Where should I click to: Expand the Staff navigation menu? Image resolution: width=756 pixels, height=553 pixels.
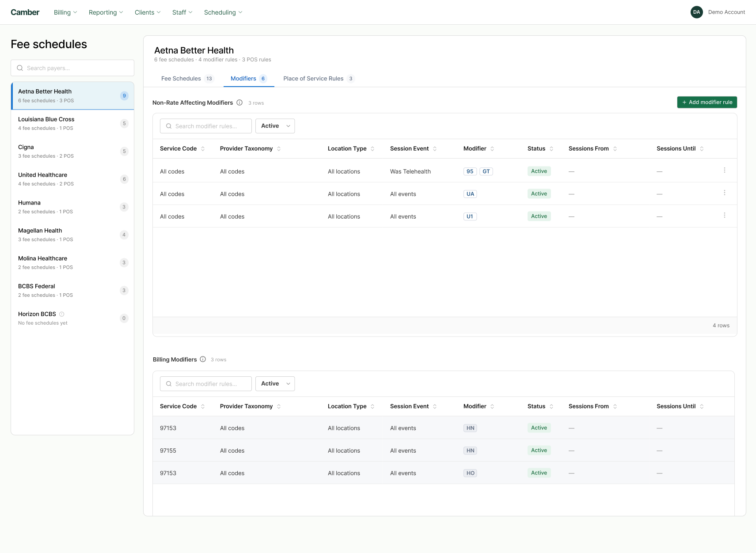(182, 12)
